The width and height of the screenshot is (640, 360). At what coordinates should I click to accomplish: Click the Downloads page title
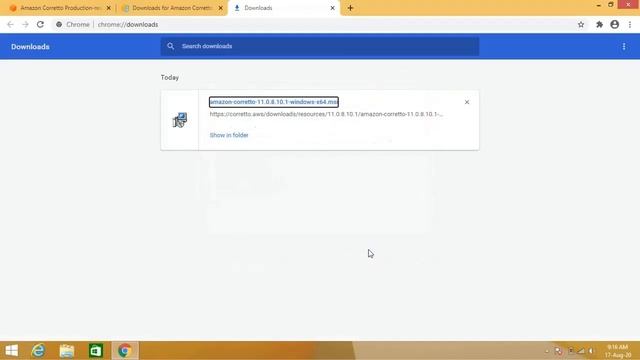[30, 47]
